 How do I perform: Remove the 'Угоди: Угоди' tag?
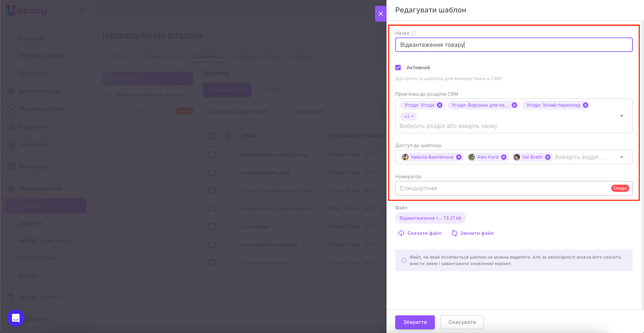(440, 105)
